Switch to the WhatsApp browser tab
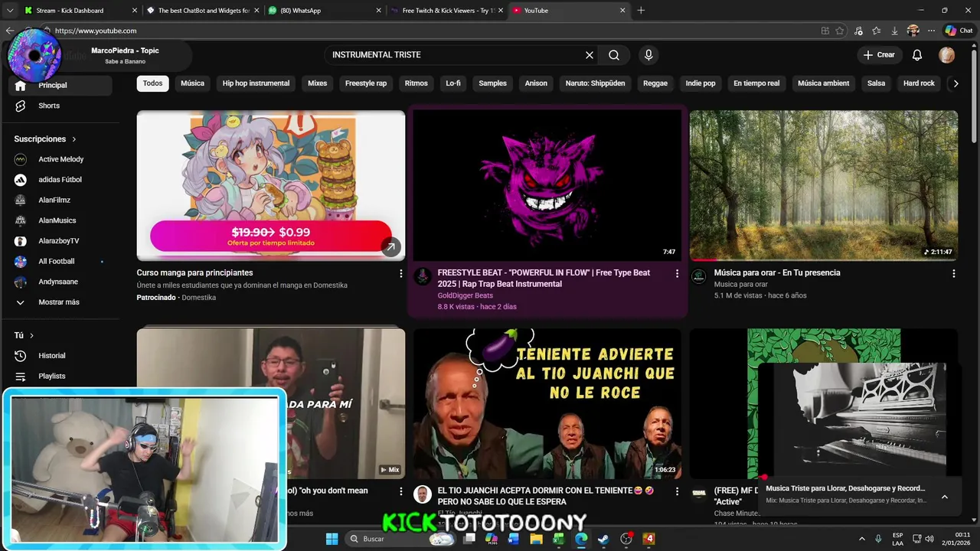 [x=323, y=10]
